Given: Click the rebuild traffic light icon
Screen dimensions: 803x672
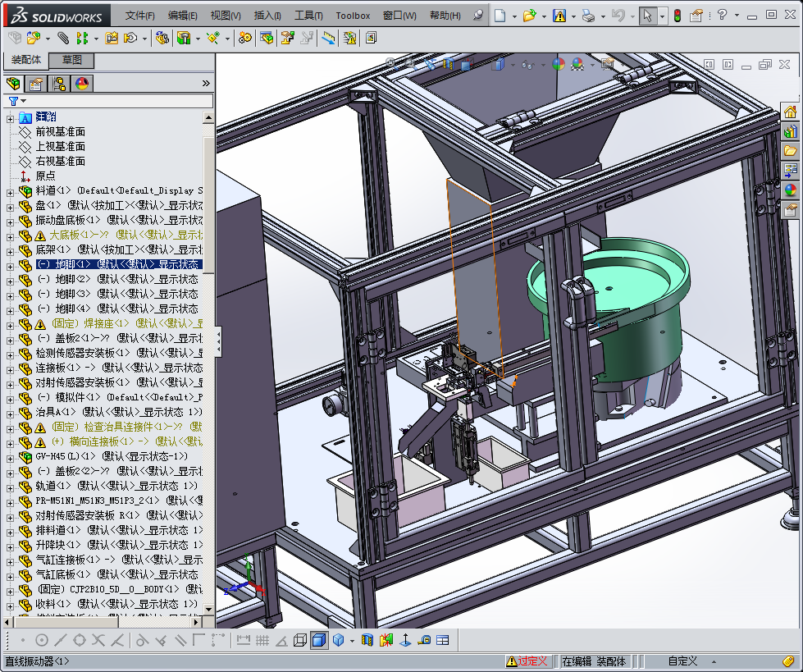Looking at the screenshot, I should coord(677,16).
